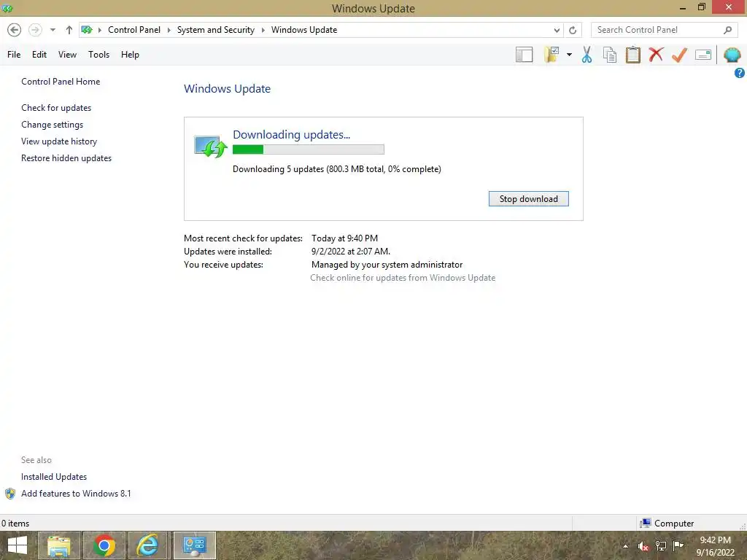Viewport: 747px width, 560px height.
Task: Toggle the preview pane layout icon
Action: [x=524, y=55]
